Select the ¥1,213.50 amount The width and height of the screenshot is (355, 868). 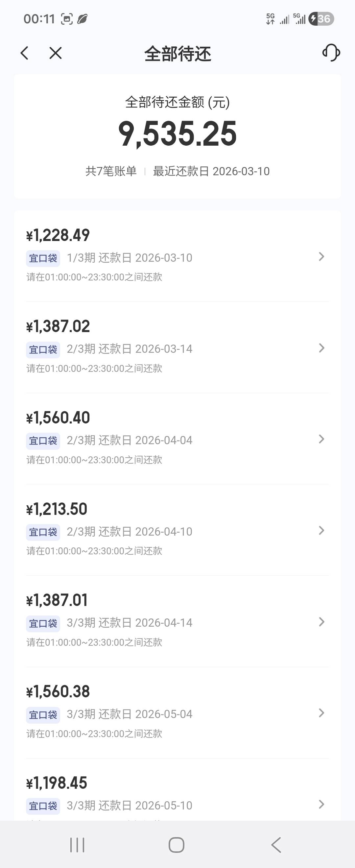click(x=57, y=509)
